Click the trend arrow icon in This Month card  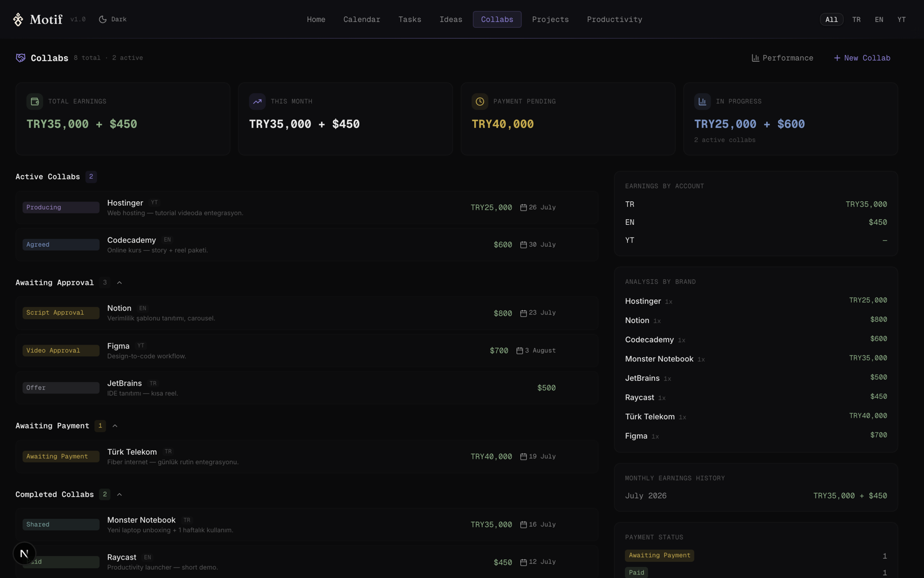257,102
